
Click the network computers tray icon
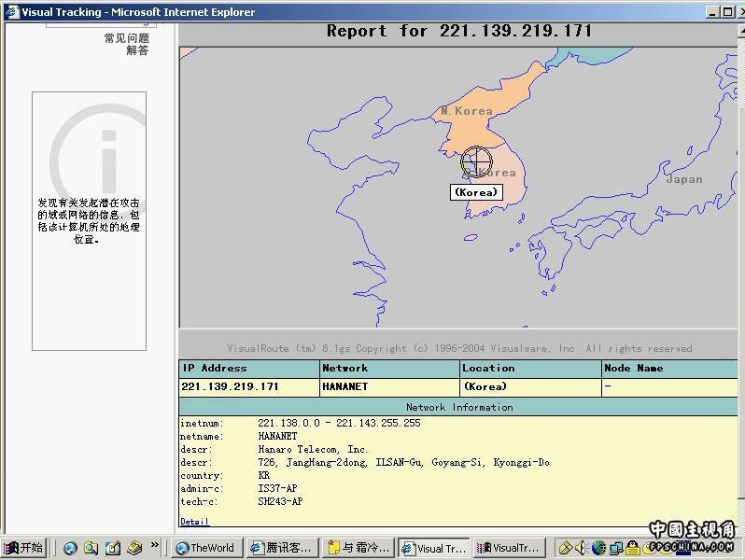tap(616, 548)
